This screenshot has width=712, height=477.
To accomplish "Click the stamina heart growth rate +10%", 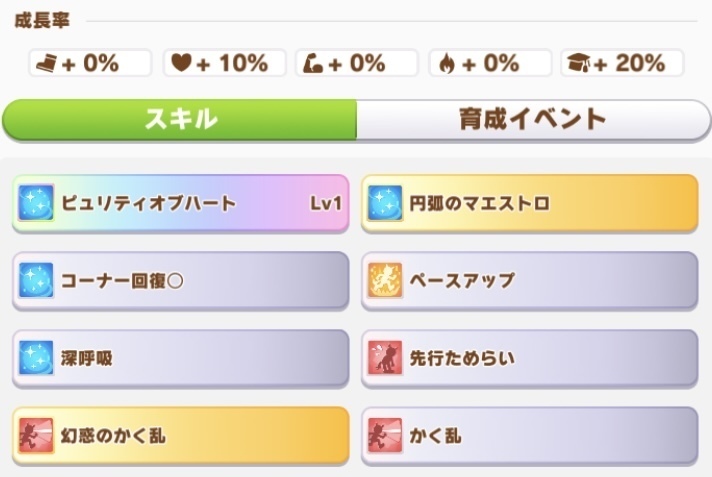I will pyautogui.click(x=223, y=63).
